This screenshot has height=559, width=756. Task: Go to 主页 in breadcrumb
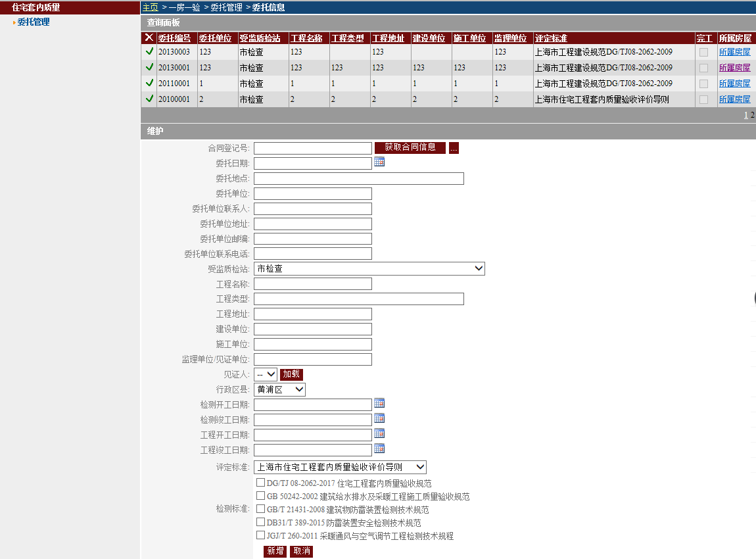(x=151, y=7)
